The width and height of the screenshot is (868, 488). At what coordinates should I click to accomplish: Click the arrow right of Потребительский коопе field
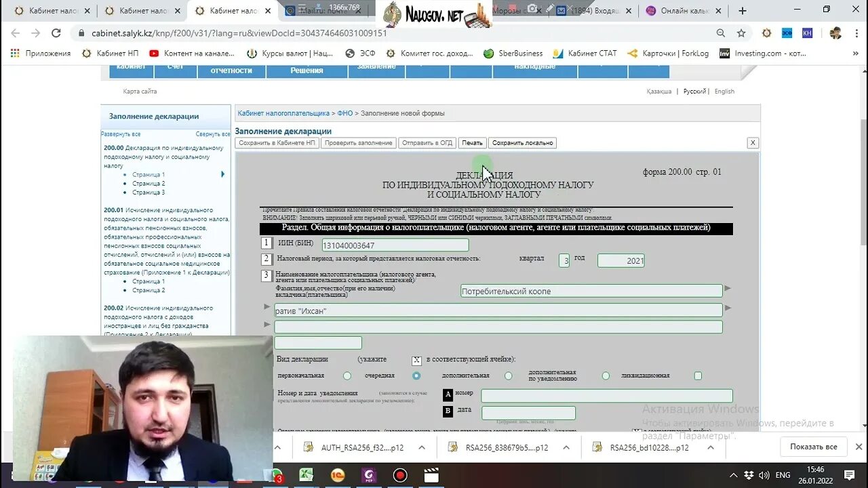[728, 289]
